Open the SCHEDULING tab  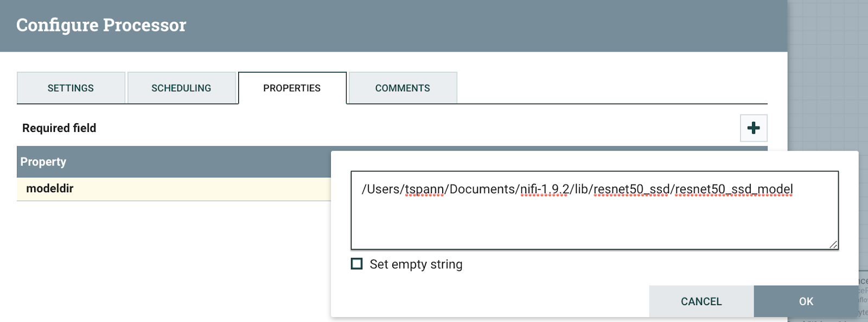click(181, 88)
